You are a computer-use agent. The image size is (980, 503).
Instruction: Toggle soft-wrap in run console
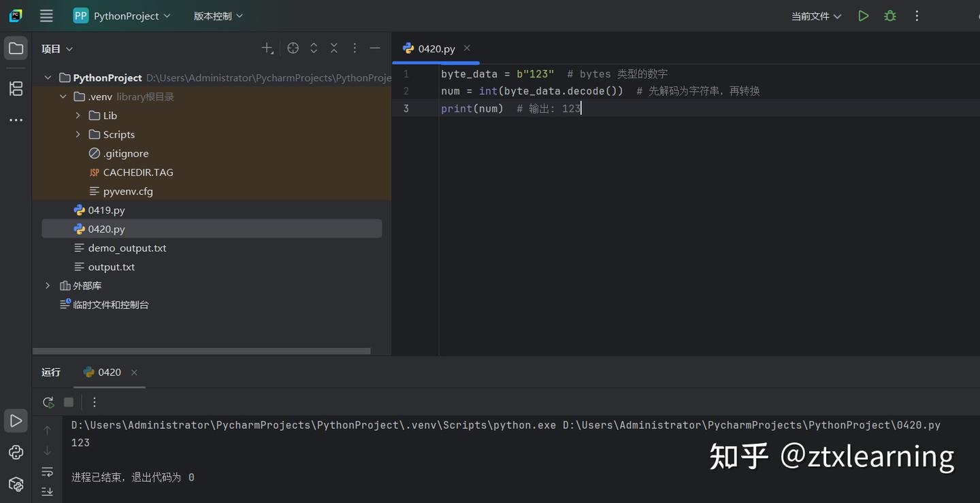pyautogui.click(x=47, y=472)
